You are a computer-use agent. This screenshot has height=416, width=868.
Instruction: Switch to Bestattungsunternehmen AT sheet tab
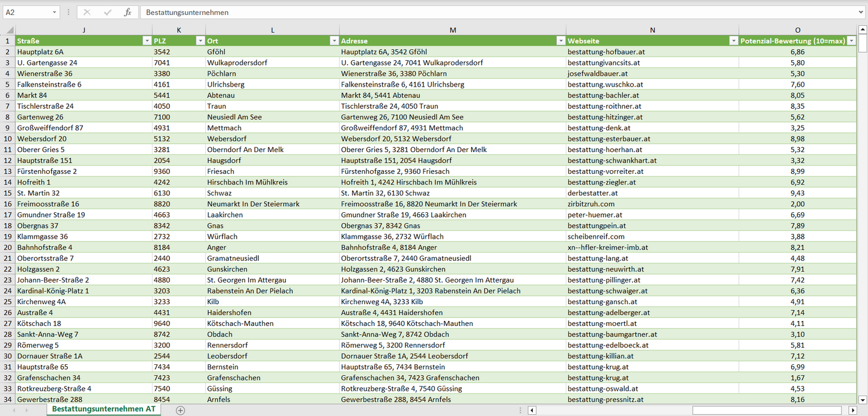[x=103, y=409]
